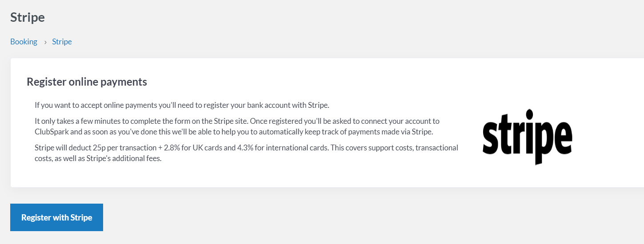Click the breadcrumb chevron separator arrow
This screenshot has width=644, height=244.
45,42
